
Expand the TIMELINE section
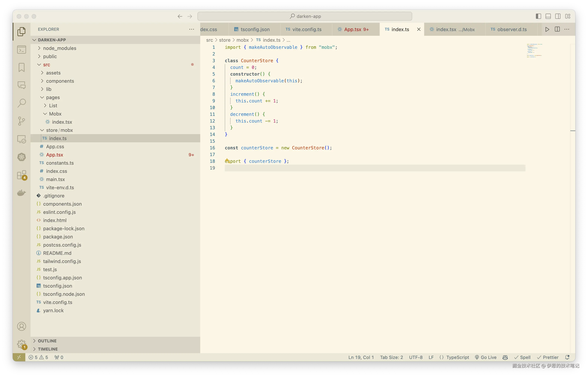pyautogui.click(x=115, y=349)
